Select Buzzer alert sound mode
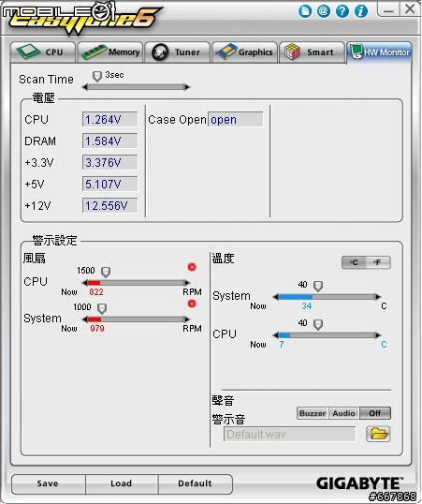 coord(313,413)
